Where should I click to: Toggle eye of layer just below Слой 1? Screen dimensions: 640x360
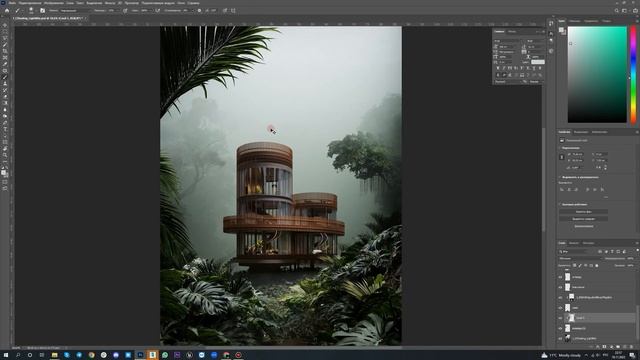coord(560,329)
